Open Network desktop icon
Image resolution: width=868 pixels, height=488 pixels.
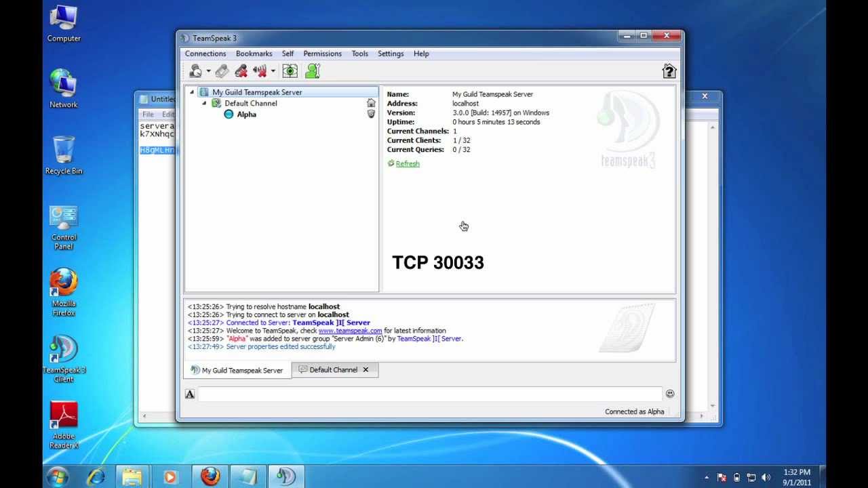(64, 89)
